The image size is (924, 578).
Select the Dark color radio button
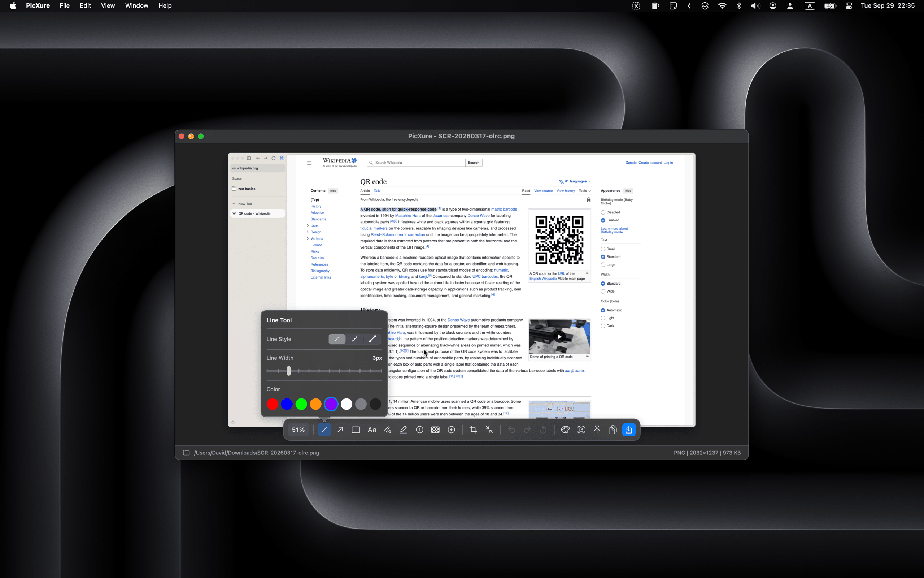tap(603, 326)
